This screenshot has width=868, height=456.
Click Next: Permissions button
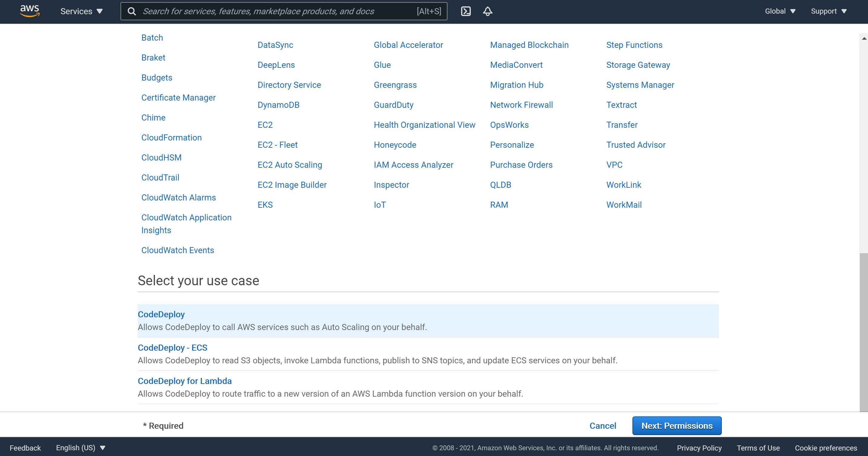click(x=677, y=426)
